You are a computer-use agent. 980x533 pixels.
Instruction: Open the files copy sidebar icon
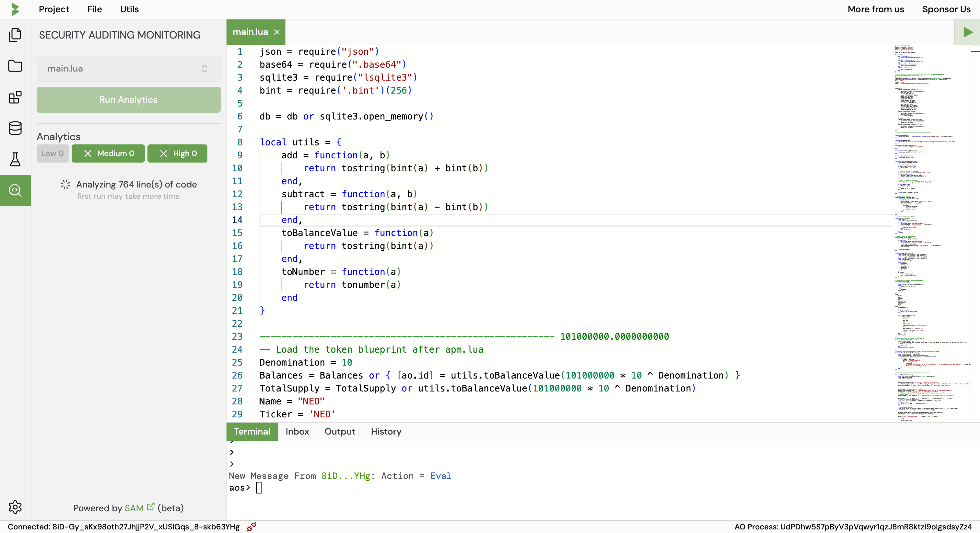tap(15, 35)
